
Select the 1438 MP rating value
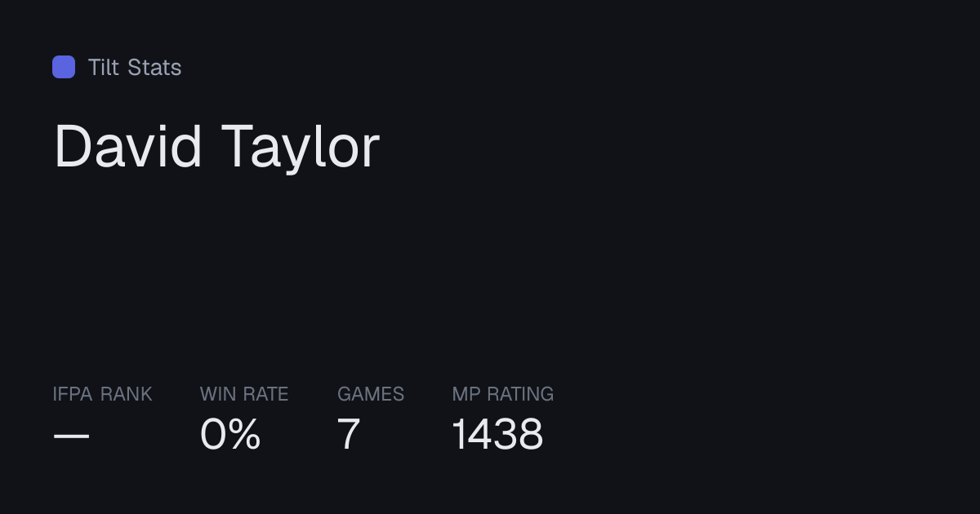[x=497, y=434]
